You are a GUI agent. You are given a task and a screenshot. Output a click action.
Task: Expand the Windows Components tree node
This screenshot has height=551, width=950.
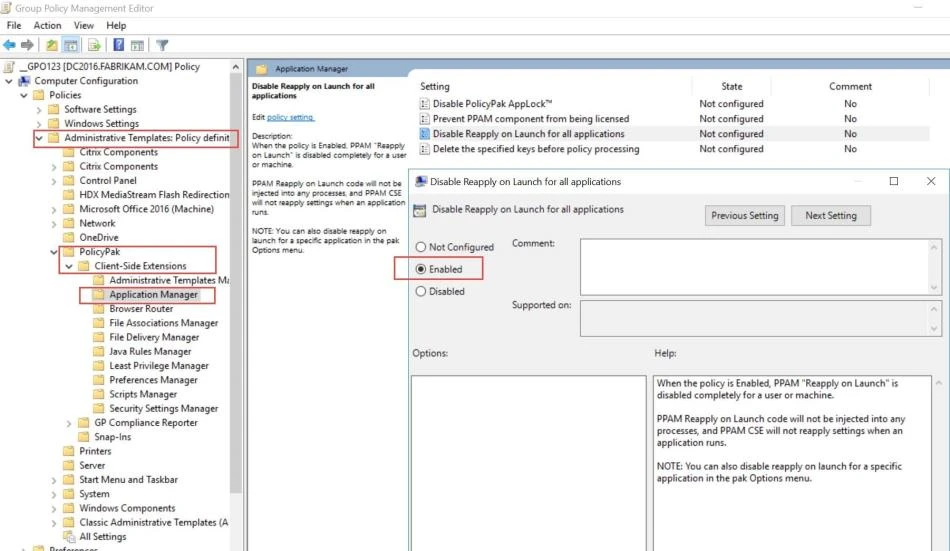[x=54, y=508]
